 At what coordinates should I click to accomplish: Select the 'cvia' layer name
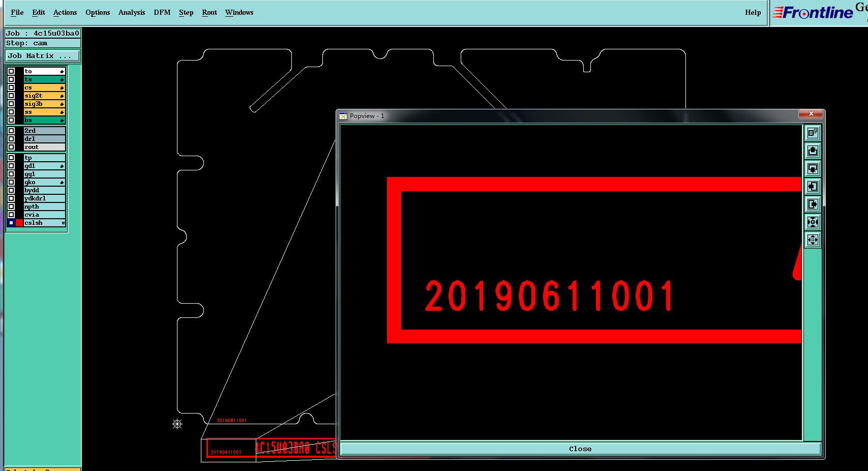click(x=44, y=215)
